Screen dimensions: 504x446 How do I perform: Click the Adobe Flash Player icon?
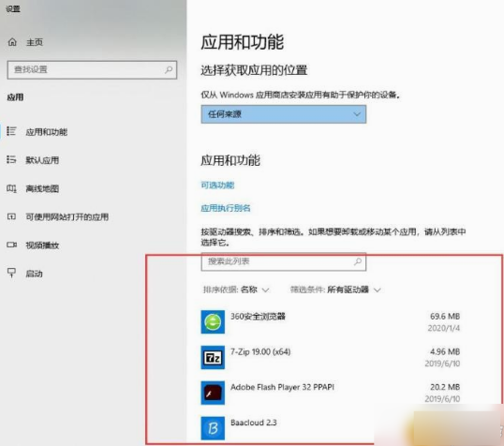(x=213, y=393)
